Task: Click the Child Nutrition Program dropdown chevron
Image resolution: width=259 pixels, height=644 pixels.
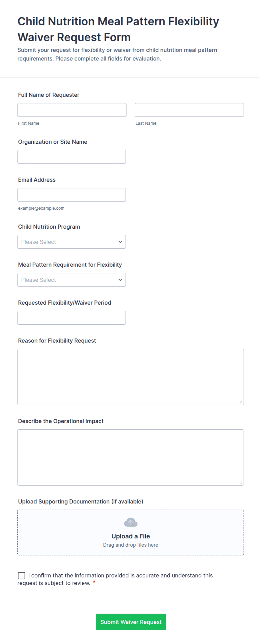Action: (120, 242)
